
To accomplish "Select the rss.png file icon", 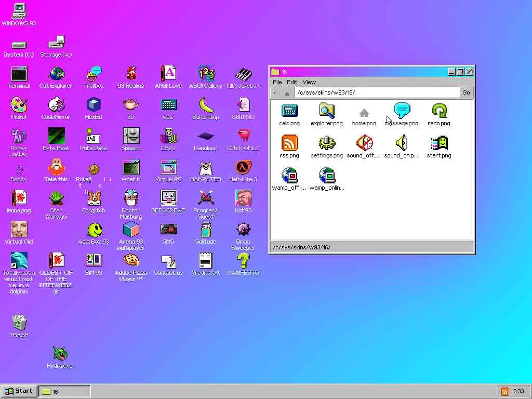I will pos(289,147).
